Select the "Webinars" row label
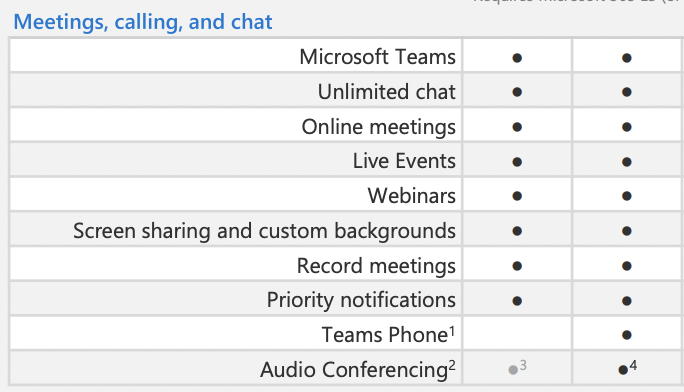The height and width of the screenshot is (392, 684). pos(411,196)
